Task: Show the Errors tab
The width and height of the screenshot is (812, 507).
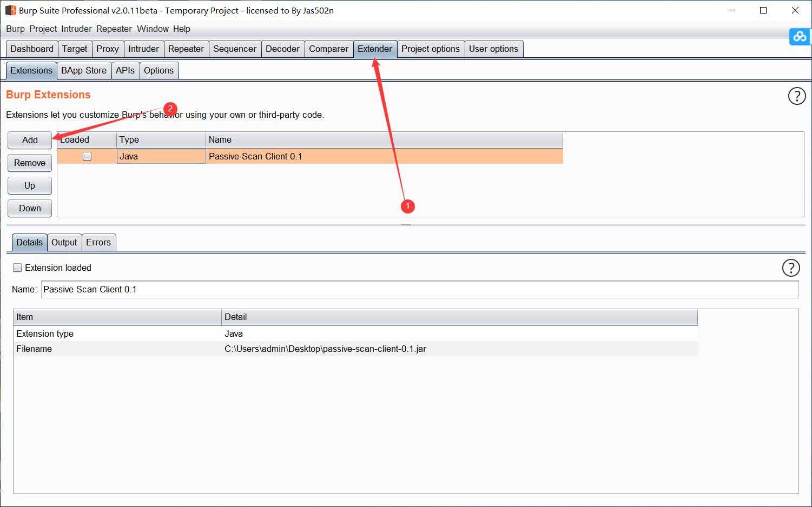Action: [x=98, y=242]
